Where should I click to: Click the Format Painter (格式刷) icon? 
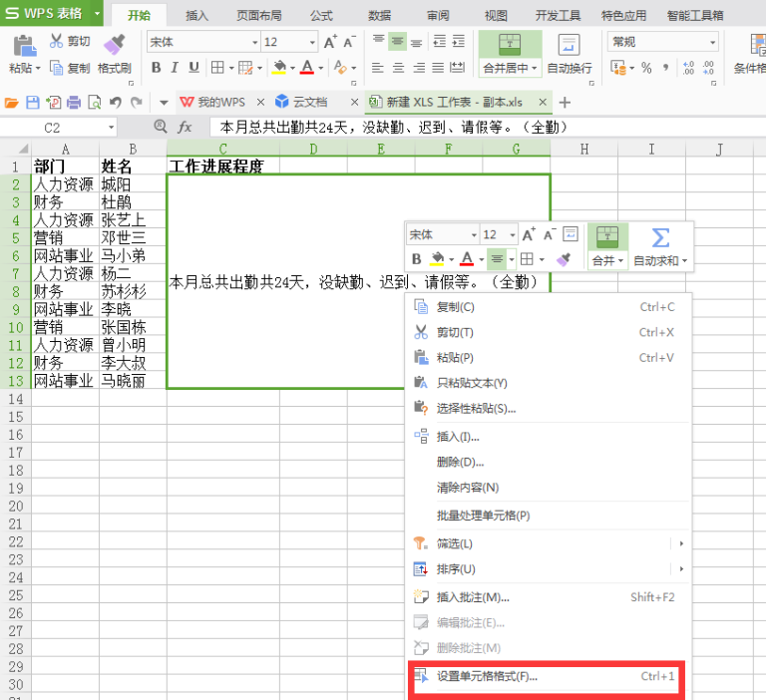click(115, 44)
